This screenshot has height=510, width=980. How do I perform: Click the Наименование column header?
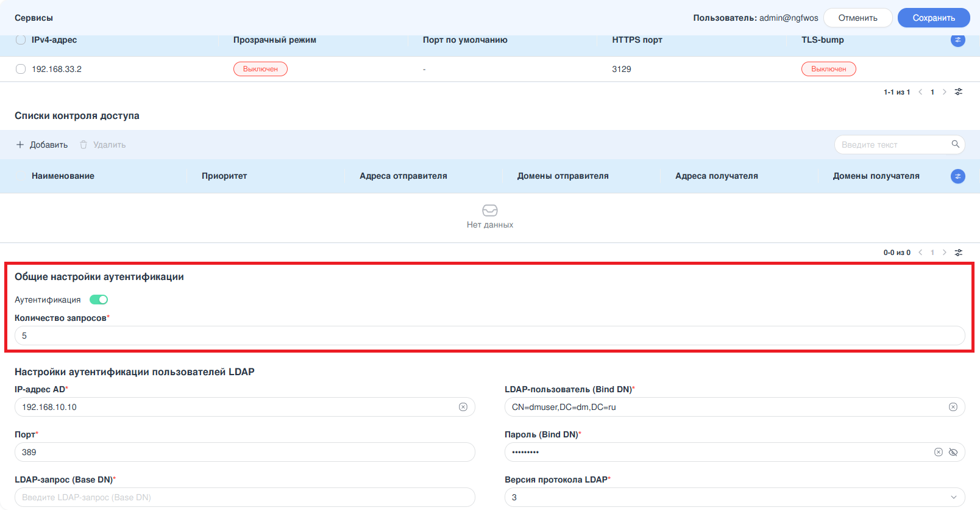tap(63, 176)
